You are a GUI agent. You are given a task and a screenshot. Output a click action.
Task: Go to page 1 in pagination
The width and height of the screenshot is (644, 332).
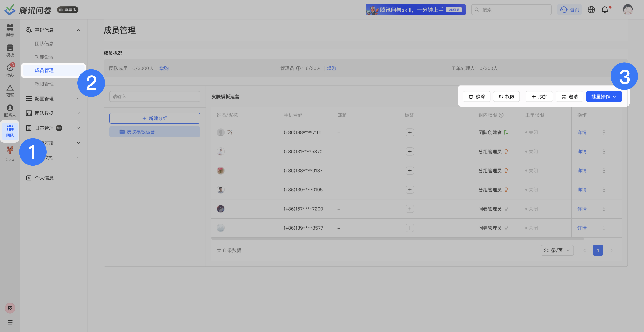[598, 251]
